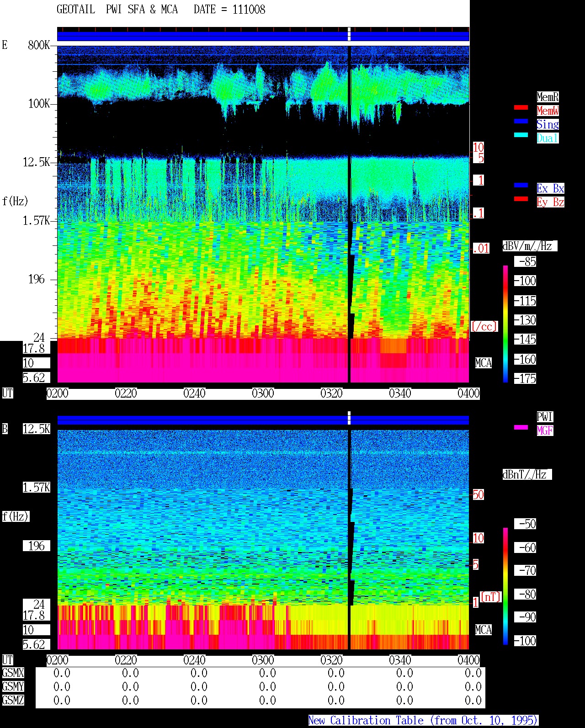Click the 'f(Hz)' label on magnetic panel
Image resolution: width=585 pixels, height=728 pixels.
click(16, 516)
